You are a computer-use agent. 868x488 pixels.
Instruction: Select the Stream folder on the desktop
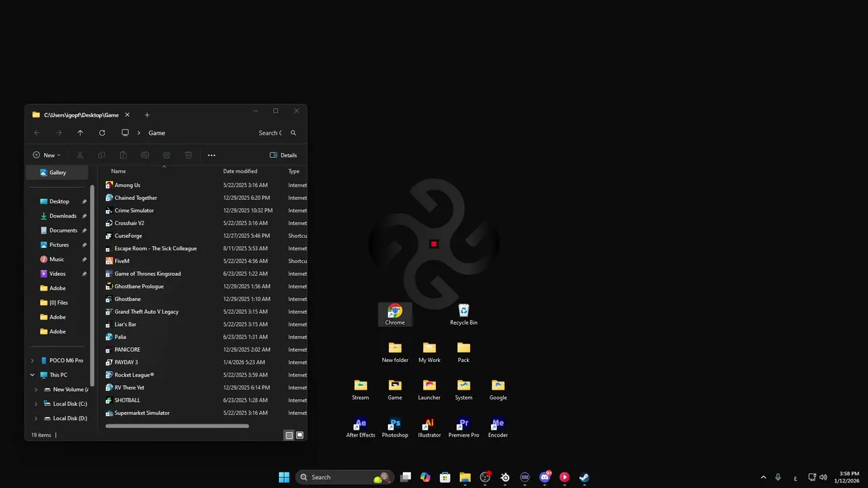click(x=361, y=390)
